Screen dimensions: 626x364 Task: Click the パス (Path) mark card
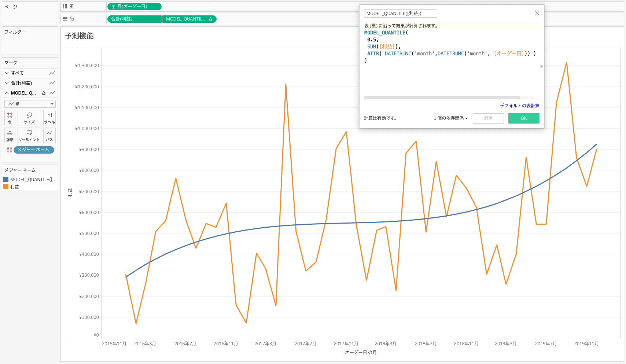pos(49,135)
